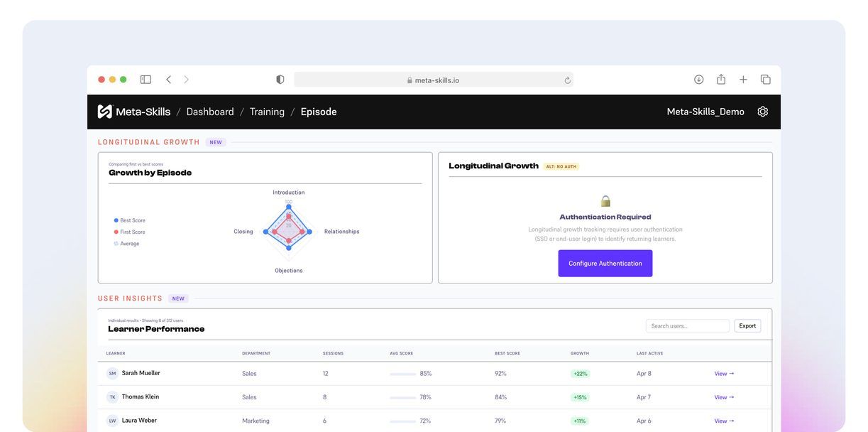Click the Growth by Episode chart title
868x432 pixels.
150,173
